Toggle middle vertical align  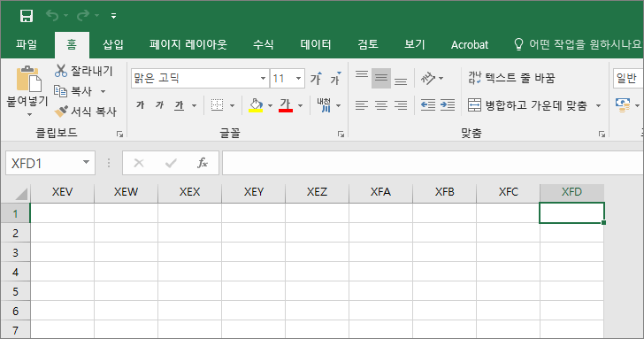(x=381, y=78)
